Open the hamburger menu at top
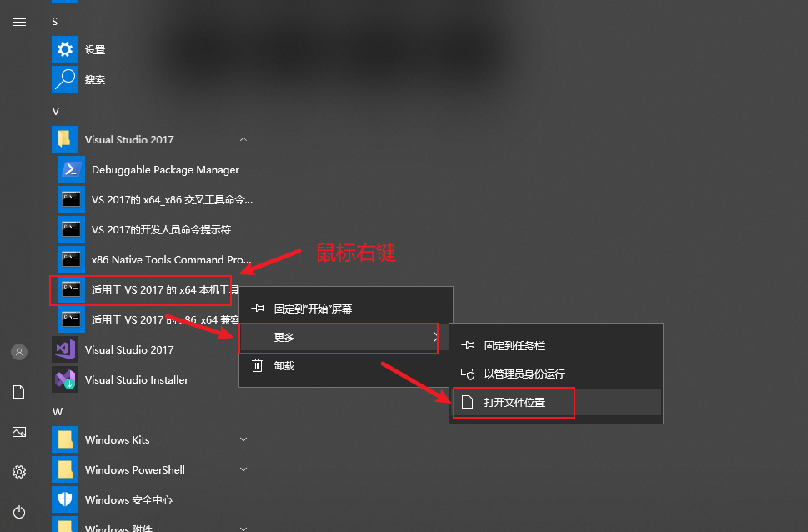The image size is (808, 532). click(19, 23)
